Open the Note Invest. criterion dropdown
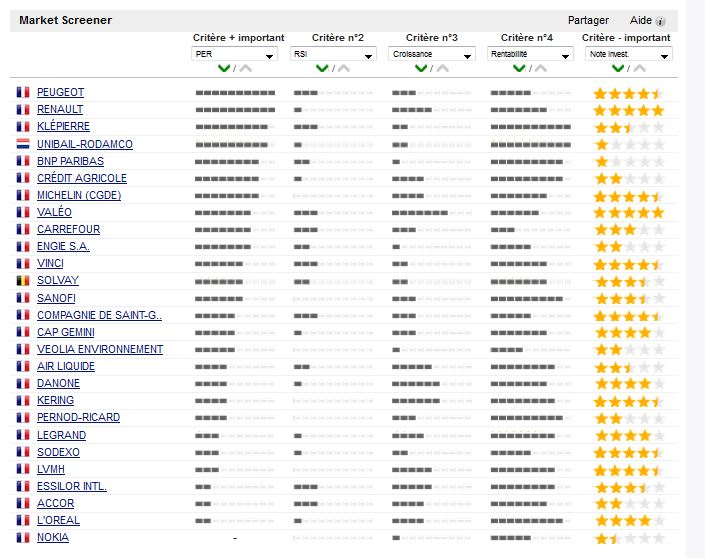The width and height of the screenshot is (705, 558). click(629, 54)
